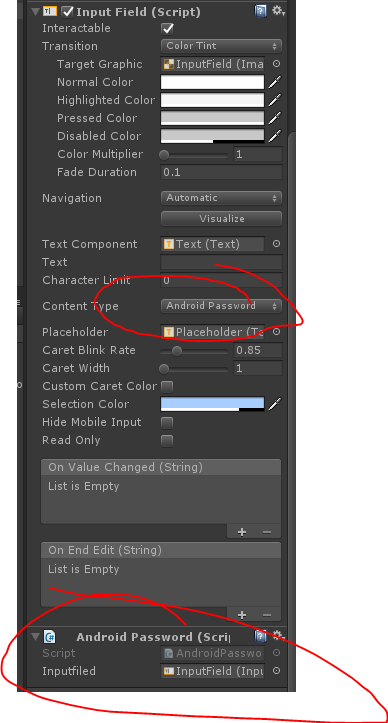Use eyedropper for Pressed Color
This screenshot has width=388, height=723.
coord(275,118)
